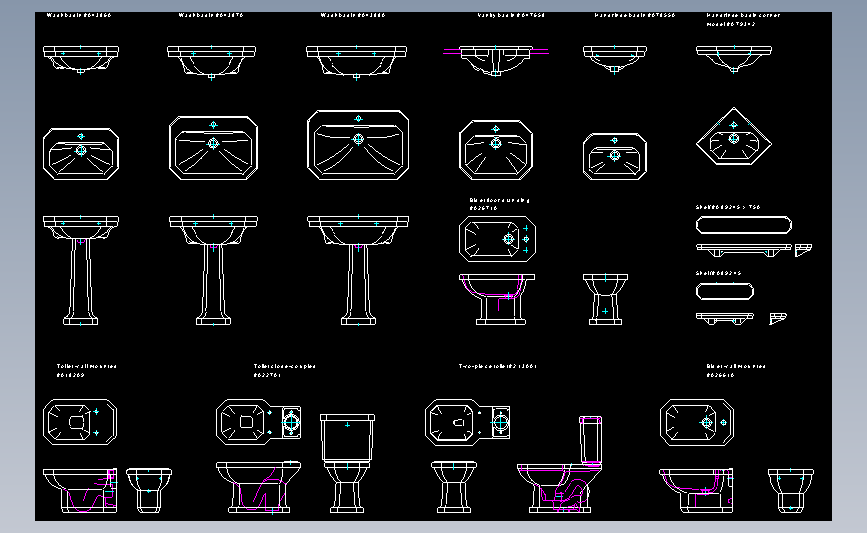Click the 'Toilet wall mounted' label text

pyautogui.click(x=86, y=366)
